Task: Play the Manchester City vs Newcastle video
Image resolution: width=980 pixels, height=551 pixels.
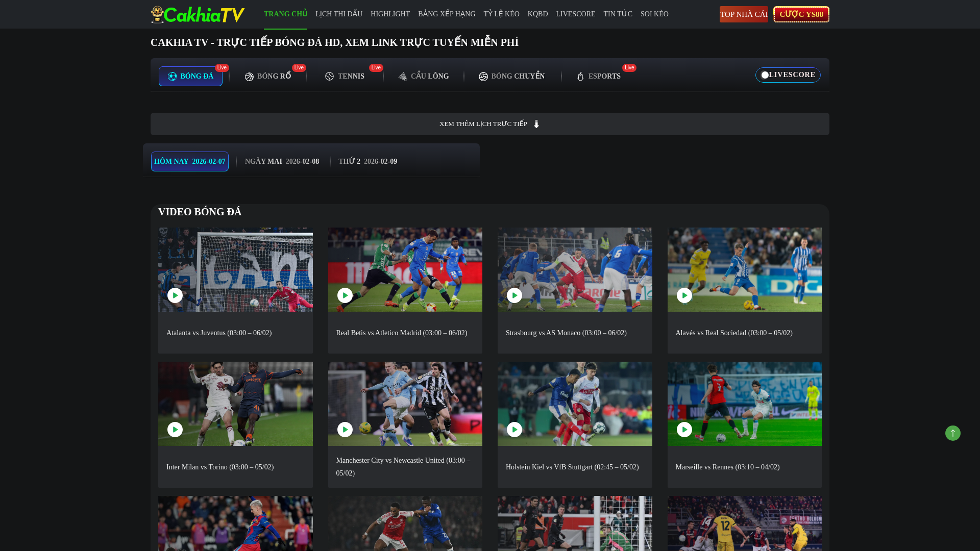Action: 345,430
